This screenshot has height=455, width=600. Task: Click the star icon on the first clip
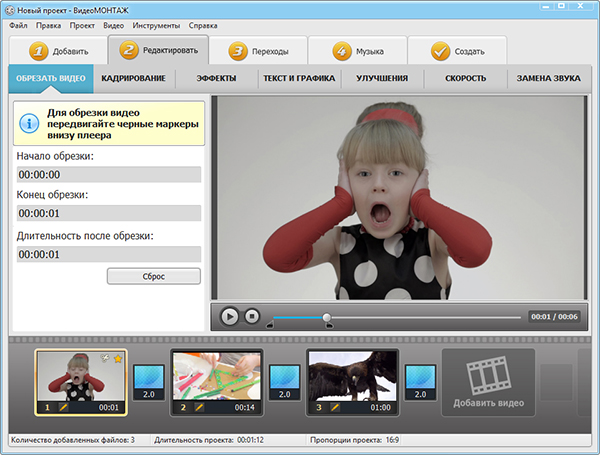click(117, 358)
